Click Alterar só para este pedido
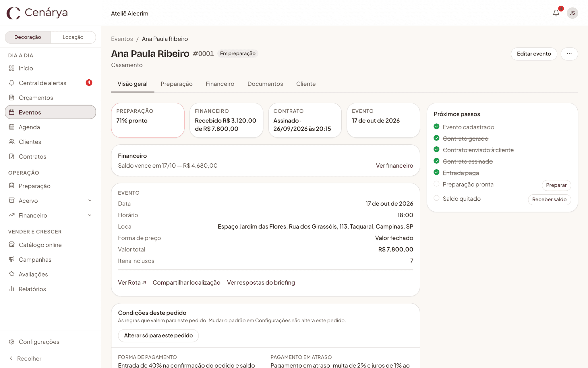 point(158,336)
